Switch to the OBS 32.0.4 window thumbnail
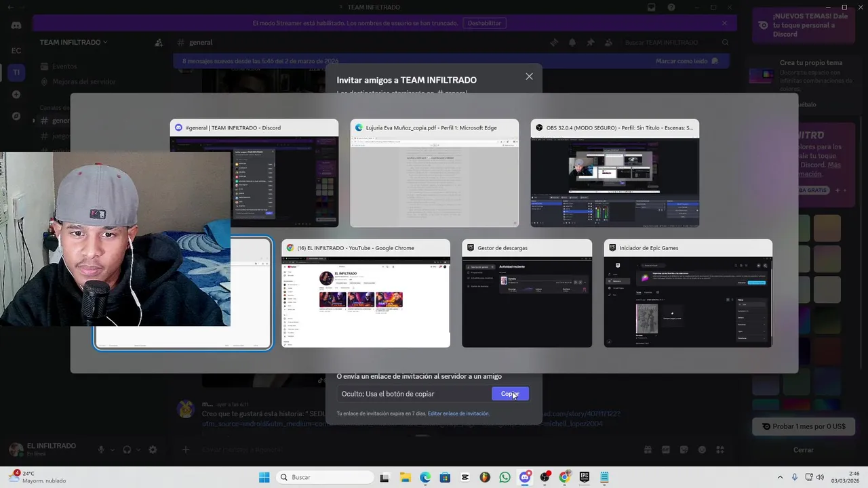 tap(614, 173)
